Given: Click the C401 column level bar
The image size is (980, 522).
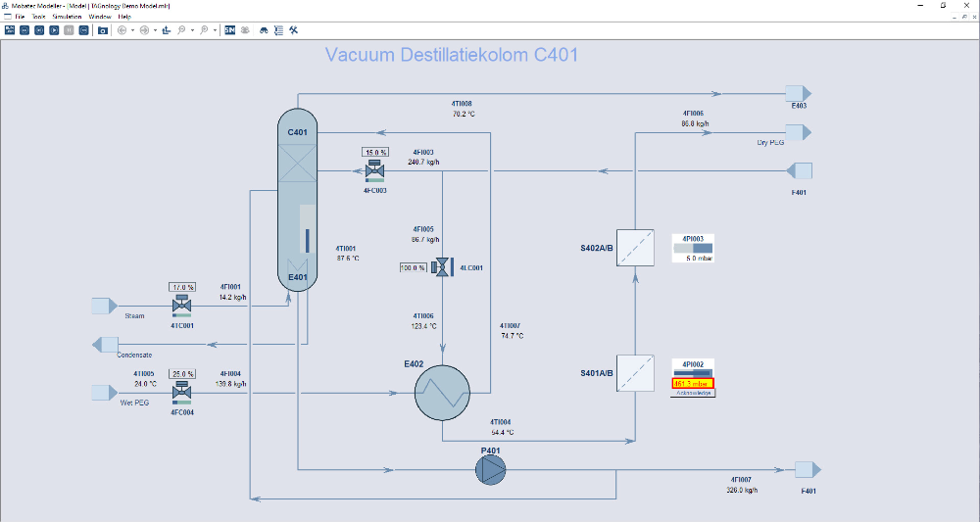Looking at the screenshot, I should point(308,240).
